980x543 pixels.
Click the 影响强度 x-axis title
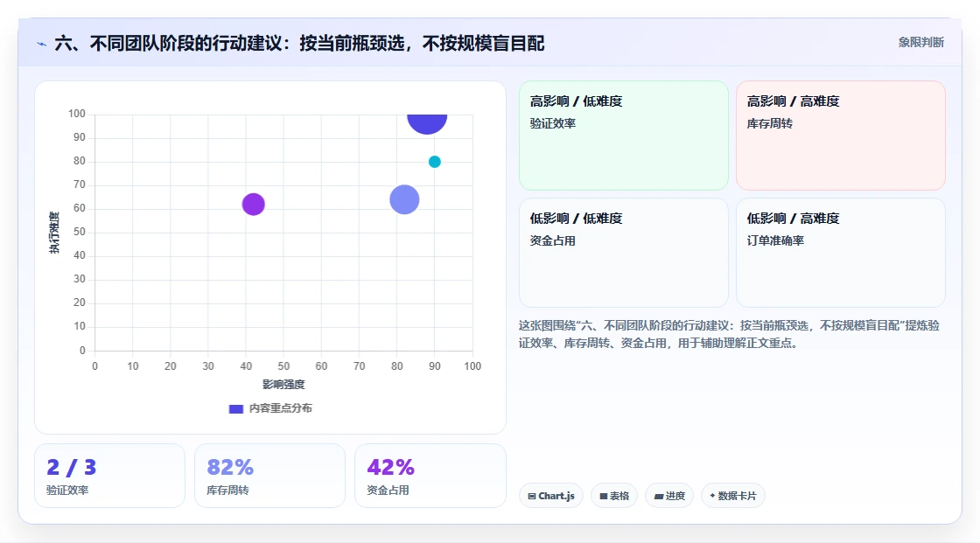[x=283, y=384]
